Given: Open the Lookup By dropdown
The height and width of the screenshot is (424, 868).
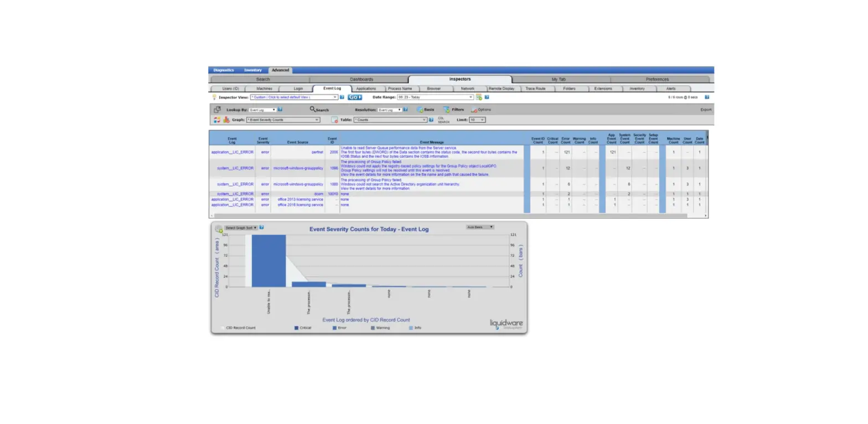Looking at the screenshot, I should tap(262, 110).
